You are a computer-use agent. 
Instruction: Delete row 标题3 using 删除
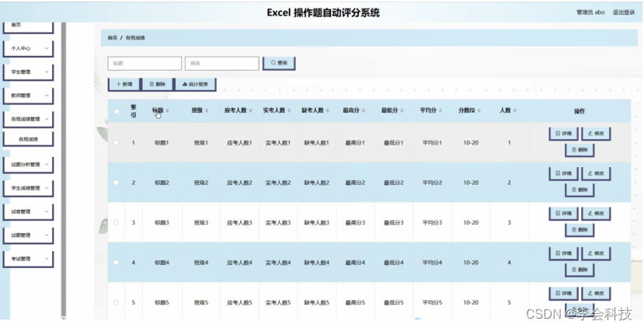(x=580, y=230)
